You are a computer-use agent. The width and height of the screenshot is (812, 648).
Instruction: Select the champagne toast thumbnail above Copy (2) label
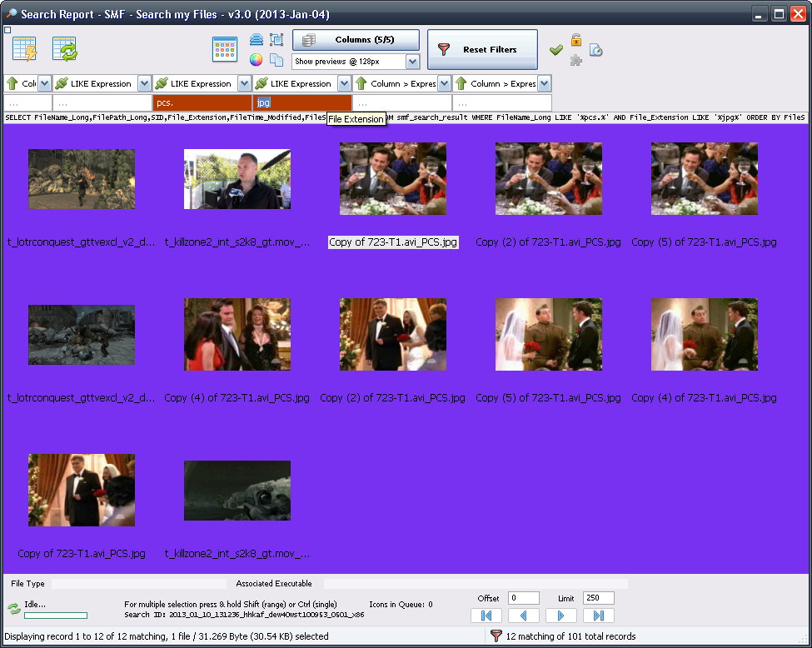pyautogui.click(x=548, y=179)
